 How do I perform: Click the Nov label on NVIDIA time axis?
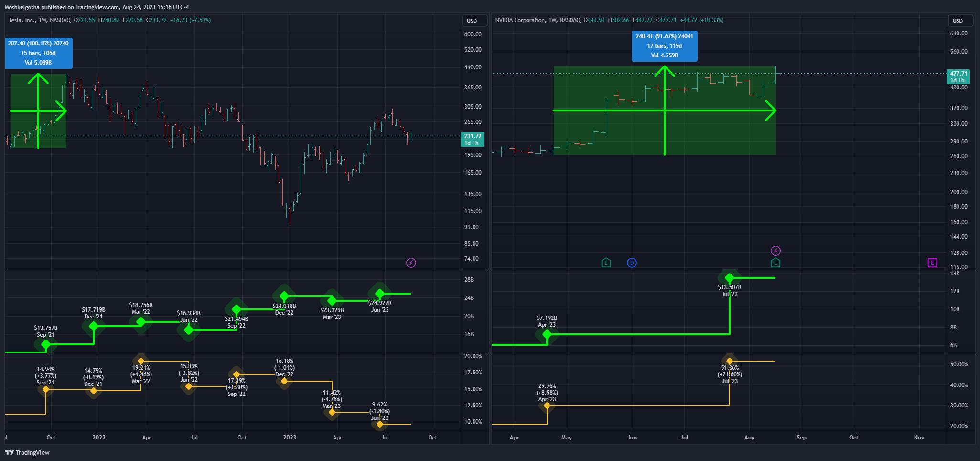point(919,438)
